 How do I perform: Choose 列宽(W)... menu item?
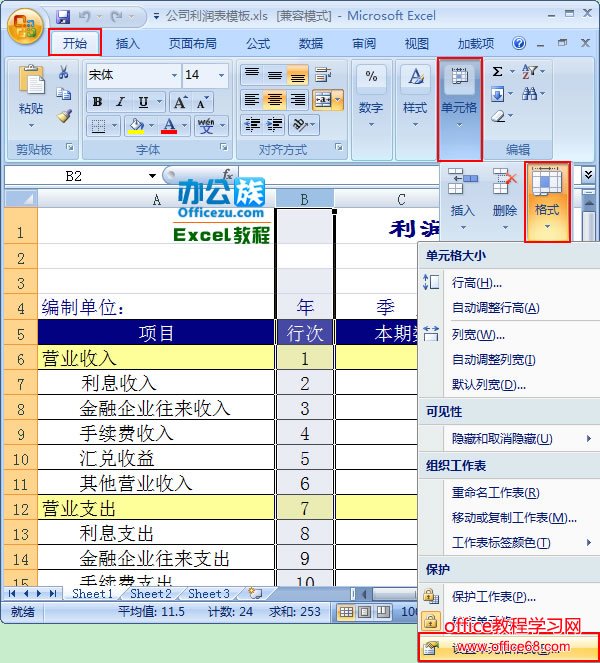[509, 335]
